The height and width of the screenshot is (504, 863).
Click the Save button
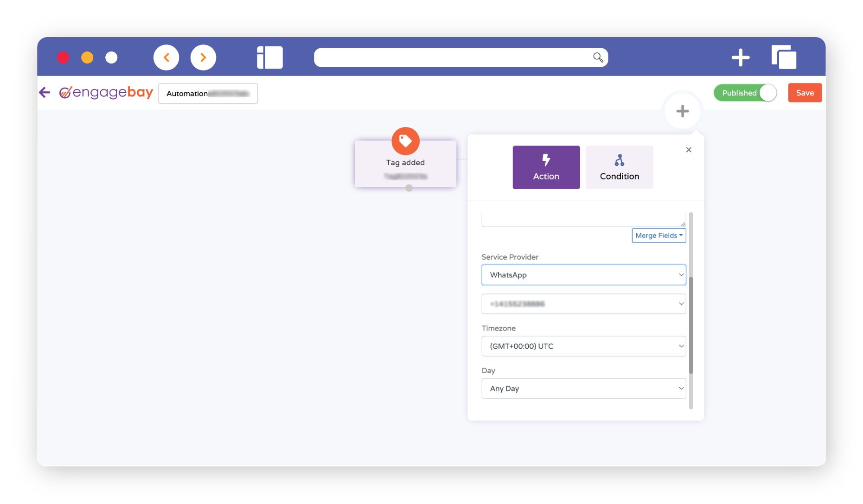point(805,93)
